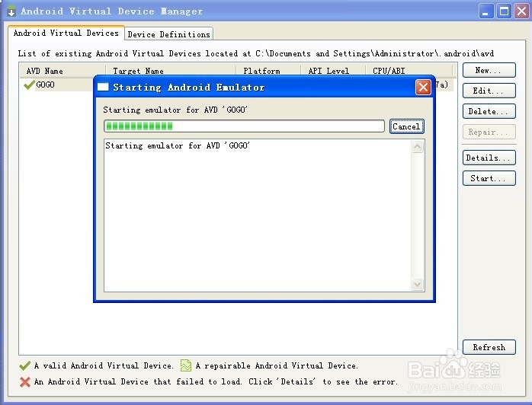
Task: Click the repairable device legend icon
Action: (x=185, y=365)
